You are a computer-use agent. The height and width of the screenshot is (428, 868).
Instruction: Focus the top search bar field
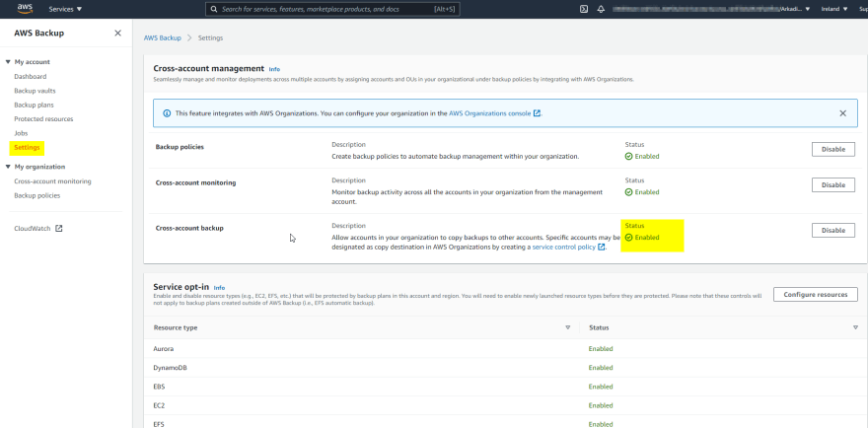click(x=332, y=9)
